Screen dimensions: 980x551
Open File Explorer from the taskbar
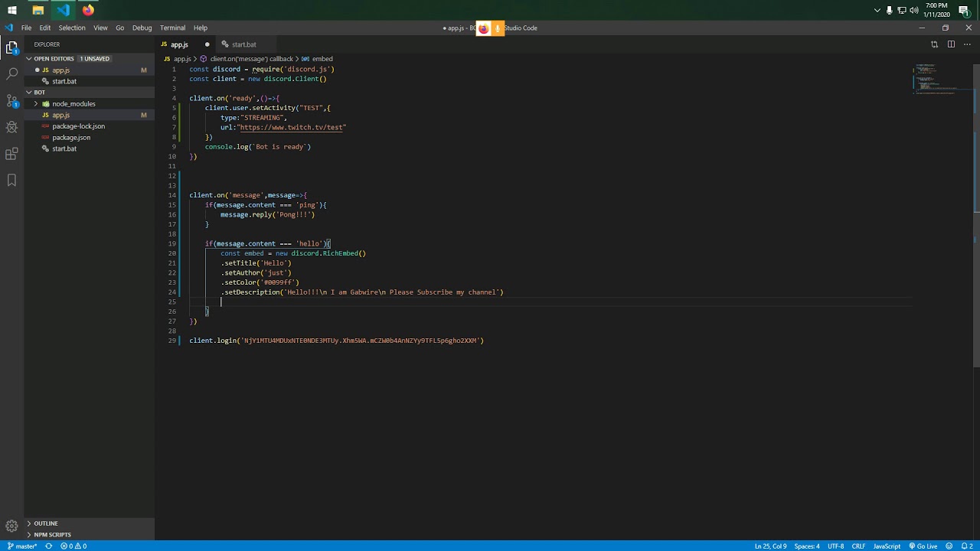[x=38, y=10]
